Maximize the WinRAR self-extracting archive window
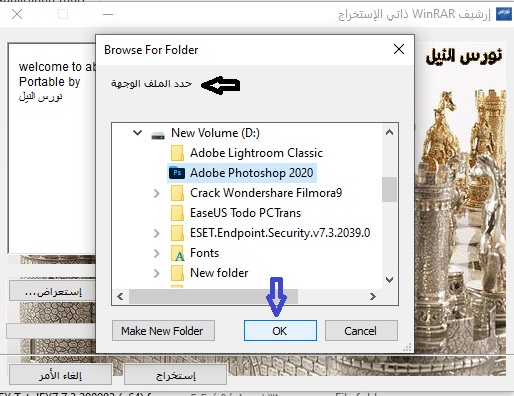 (x=63, y=14)
